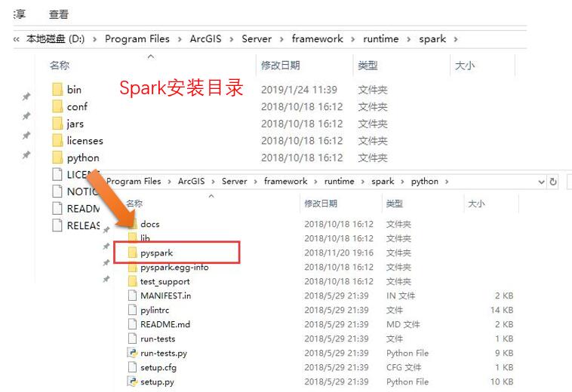Select the docs folder name
This screenshot has height=392, width=572.
click(150, 224)
